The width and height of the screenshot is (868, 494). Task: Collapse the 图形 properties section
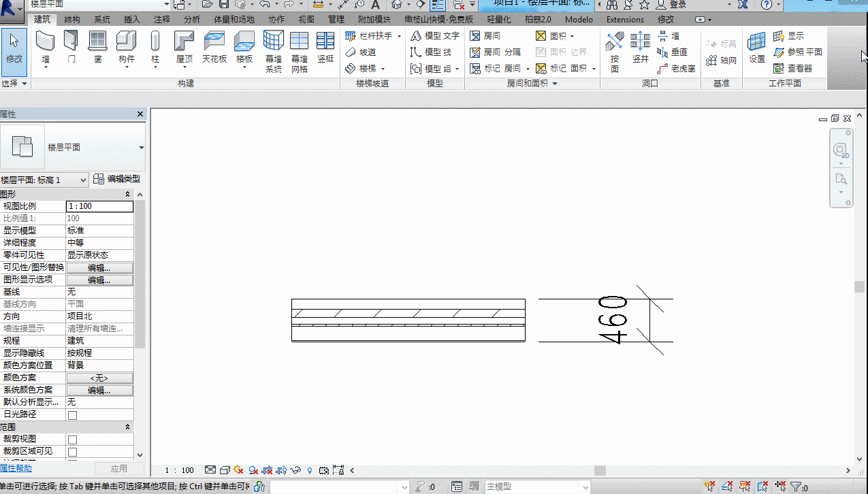coord(128,195)
